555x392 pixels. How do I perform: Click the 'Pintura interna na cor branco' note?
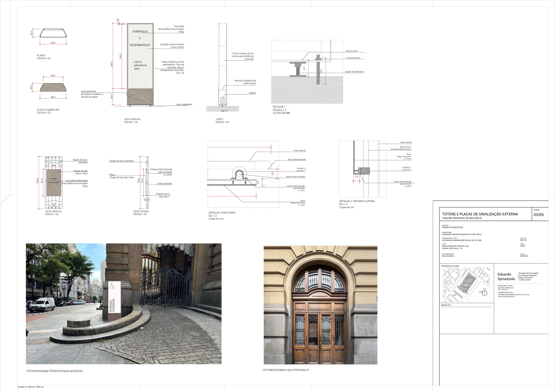click(x=243, y=56)
